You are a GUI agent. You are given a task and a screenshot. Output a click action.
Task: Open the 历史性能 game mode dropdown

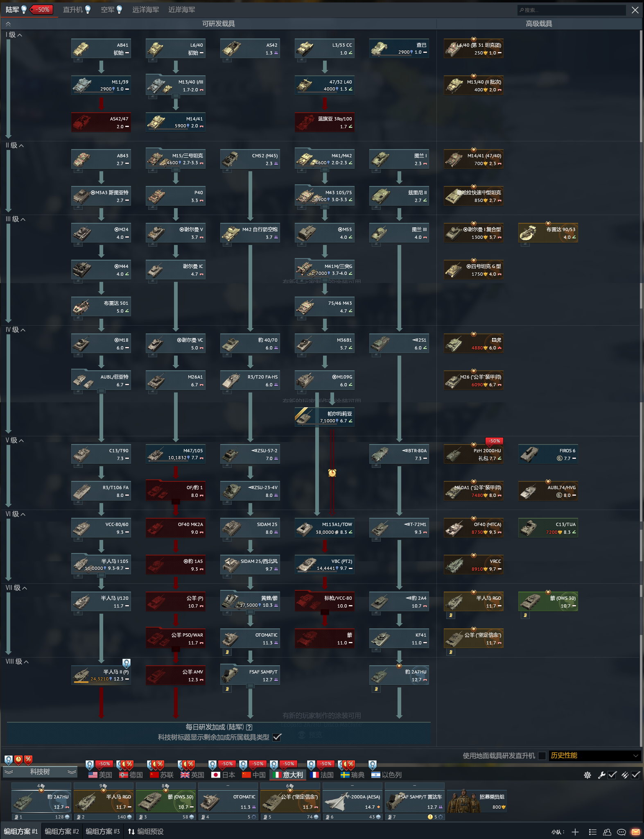click(x=594, y=755)
